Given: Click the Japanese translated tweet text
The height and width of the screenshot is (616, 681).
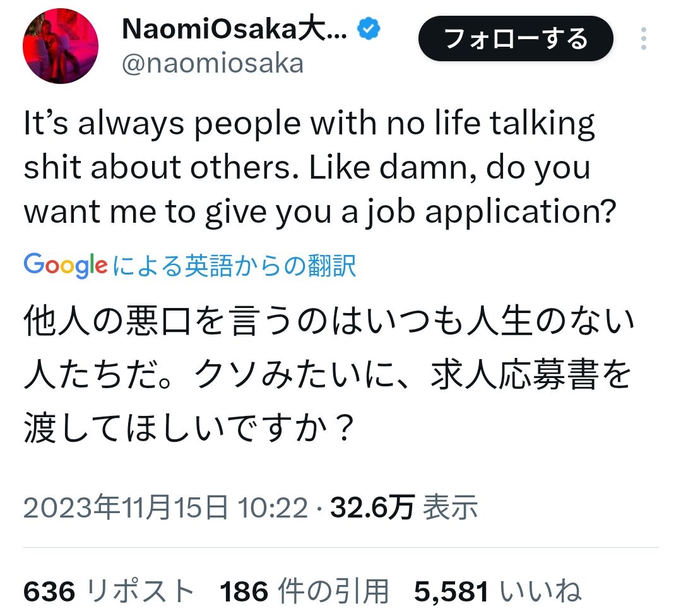Looking at the screenshot, I should 329,374.
